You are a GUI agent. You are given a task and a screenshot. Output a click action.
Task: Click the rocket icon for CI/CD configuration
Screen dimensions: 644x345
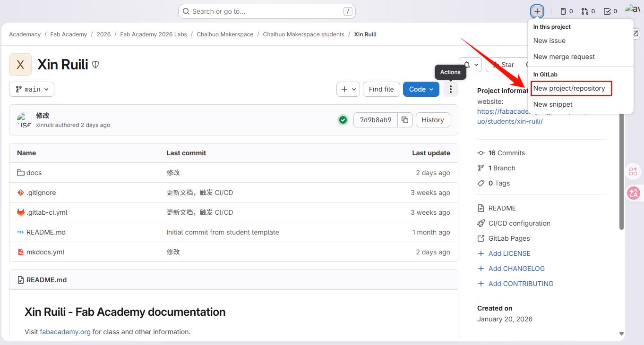pos(481,223)
